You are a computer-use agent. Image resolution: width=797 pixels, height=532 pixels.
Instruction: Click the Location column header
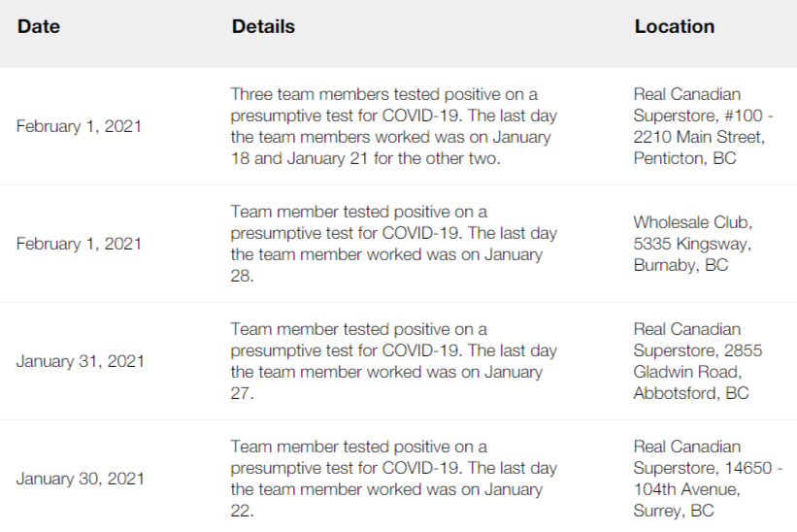[675, 26]
